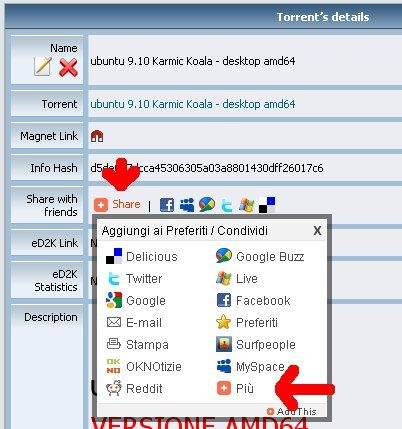402x429 pixels.
Task: Open the ubuntu 9.10 Karmic Koala torrent link
Action: tap(193, 104)
